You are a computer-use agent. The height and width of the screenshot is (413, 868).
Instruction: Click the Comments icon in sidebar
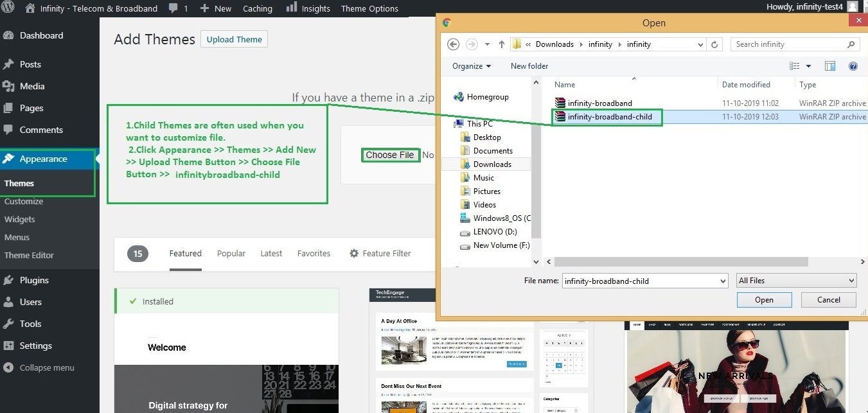click(8, 130)
